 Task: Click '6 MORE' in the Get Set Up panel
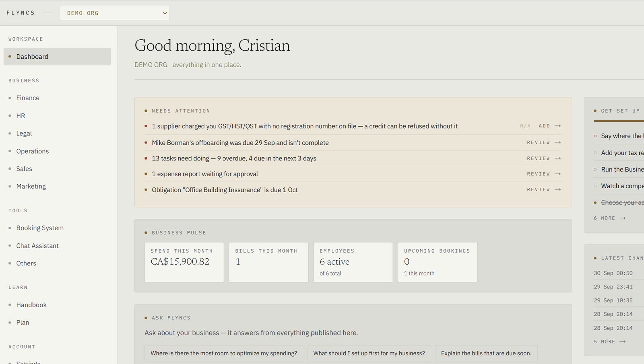point(605,218)
